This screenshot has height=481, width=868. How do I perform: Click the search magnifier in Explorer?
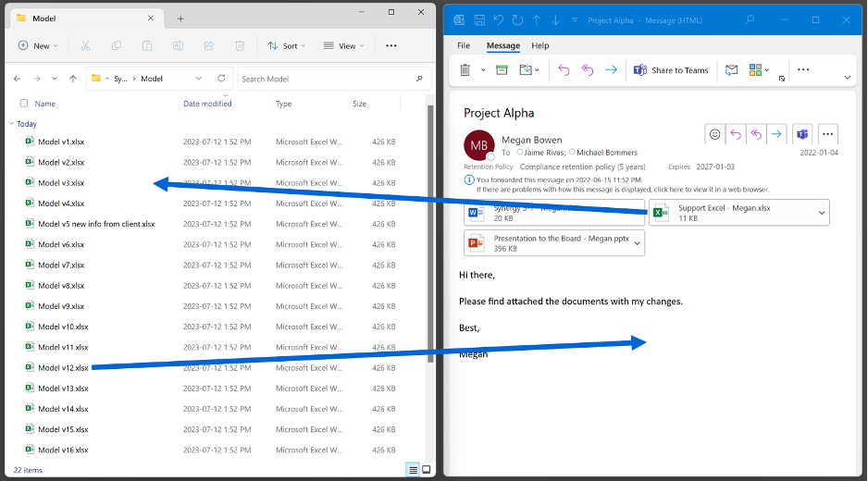pyautogui.click(x=419, y=79)
